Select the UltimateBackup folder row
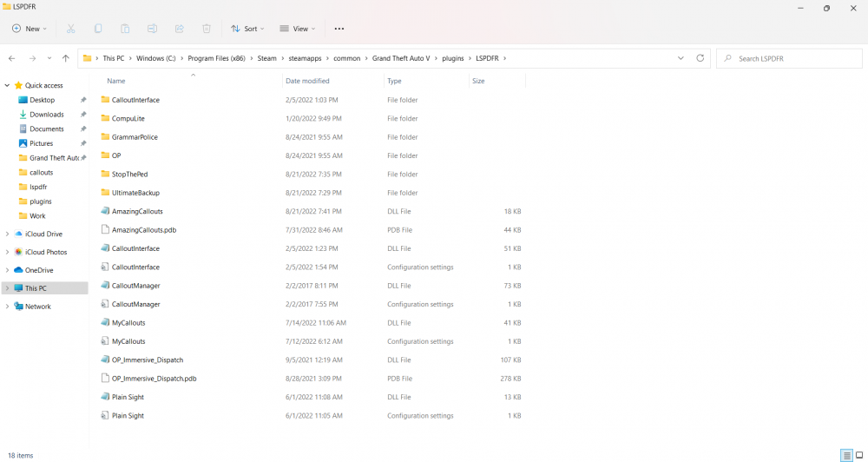 pyautogui.click(x=312, y=193)
